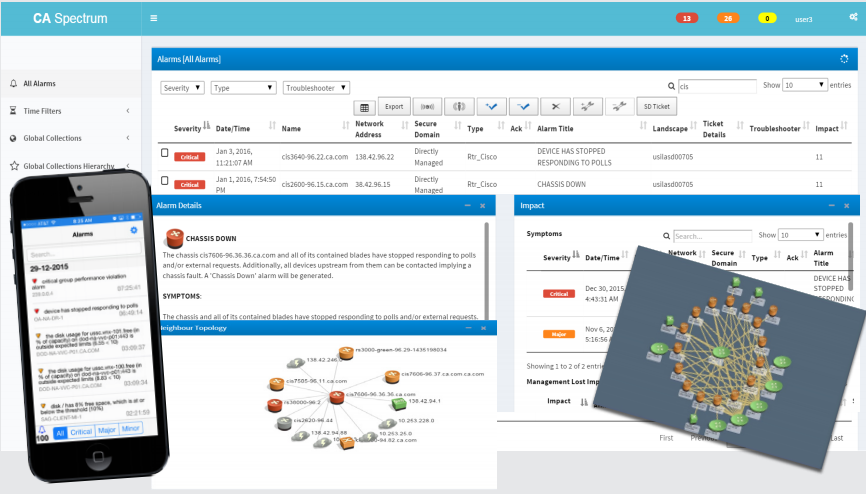The width and height of the screenshot is (866, 494).
Task: Click the Export button
Action: [394, 107]
